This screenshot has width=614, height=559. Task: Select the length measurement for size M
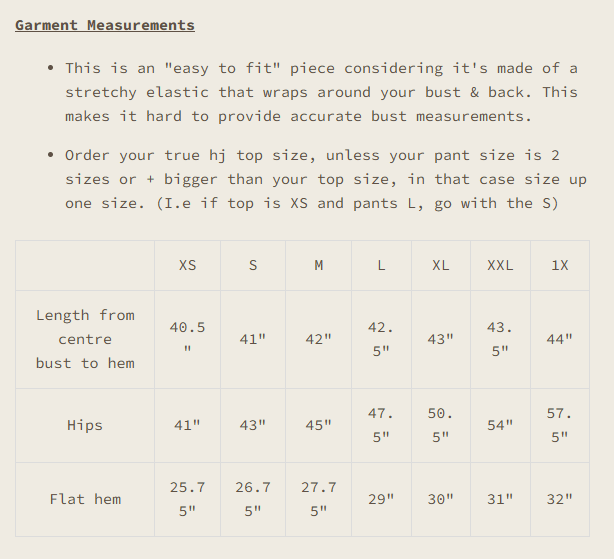(x=318, y=339)
